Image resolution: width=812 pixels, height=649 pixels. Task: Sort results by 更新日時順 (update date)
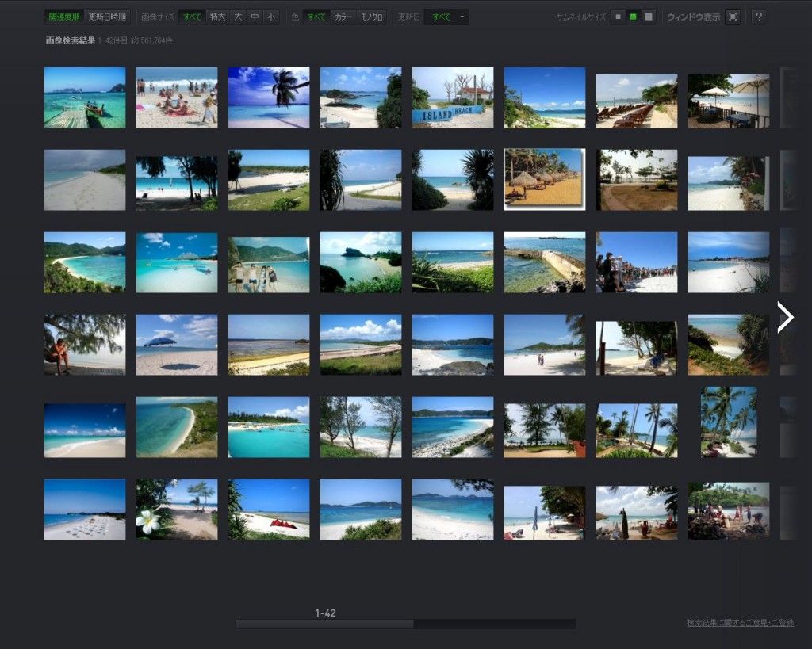[107, 17]
